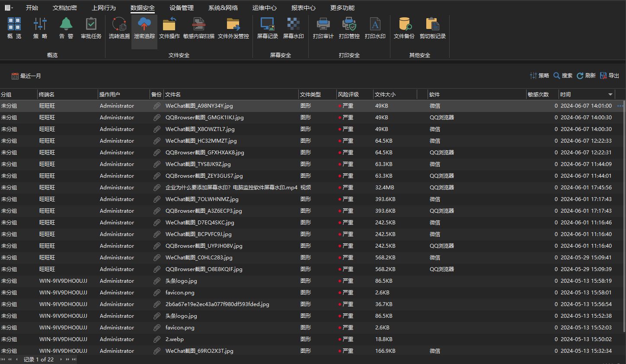Select file WeChat截图_7OLWHNMZ.jpg

(x=202, y=199)
